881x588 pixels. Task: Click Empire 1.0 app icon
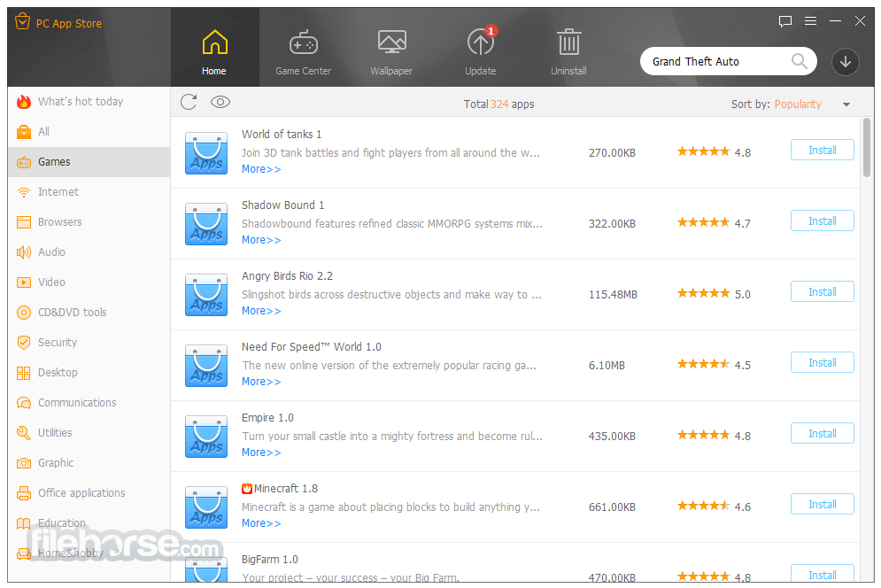pos(206,437)
